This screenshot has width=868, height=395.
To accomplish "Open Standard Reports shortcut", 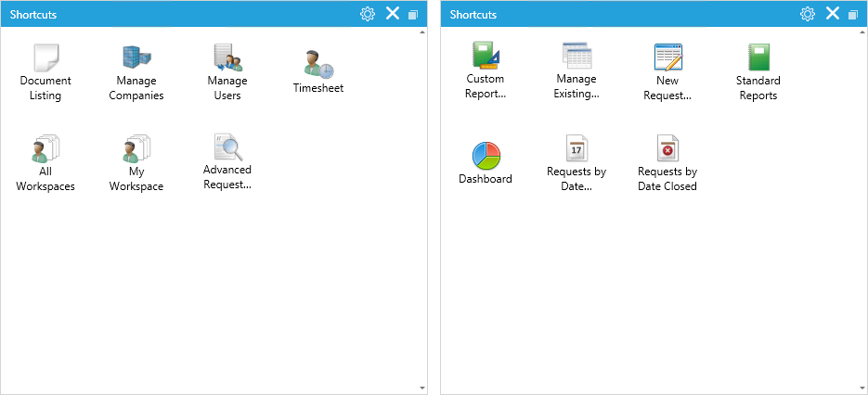I will pos(758,72).
